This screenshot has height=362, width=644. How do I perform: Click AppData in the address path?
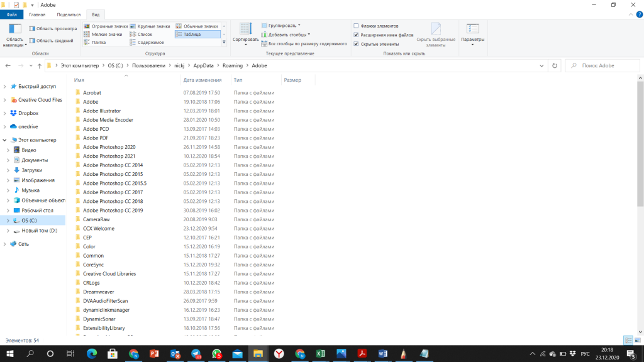203,65
